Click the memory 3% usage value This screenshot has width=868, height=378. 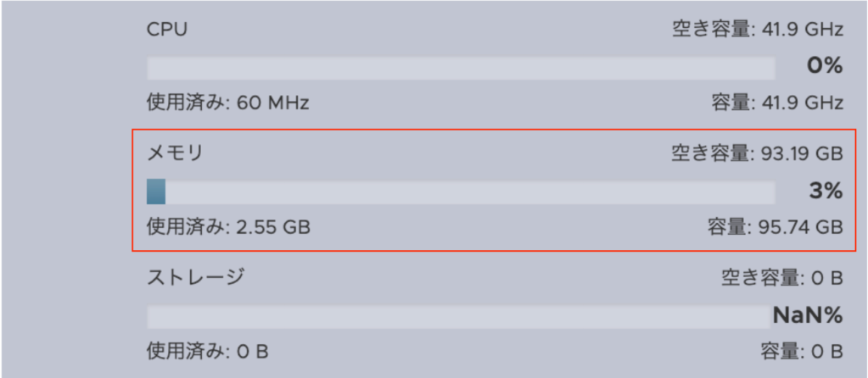[x=825, y=192]
